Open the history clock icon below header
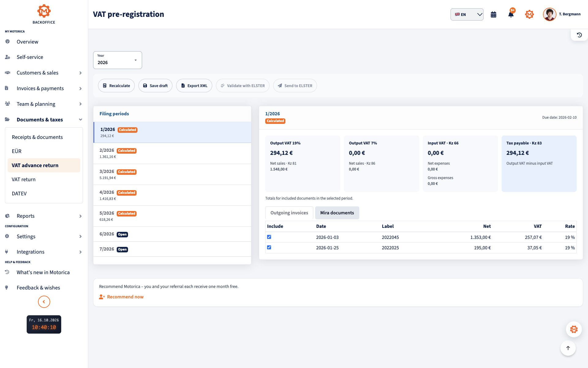The image size is (588, 368). coord(579,35)
